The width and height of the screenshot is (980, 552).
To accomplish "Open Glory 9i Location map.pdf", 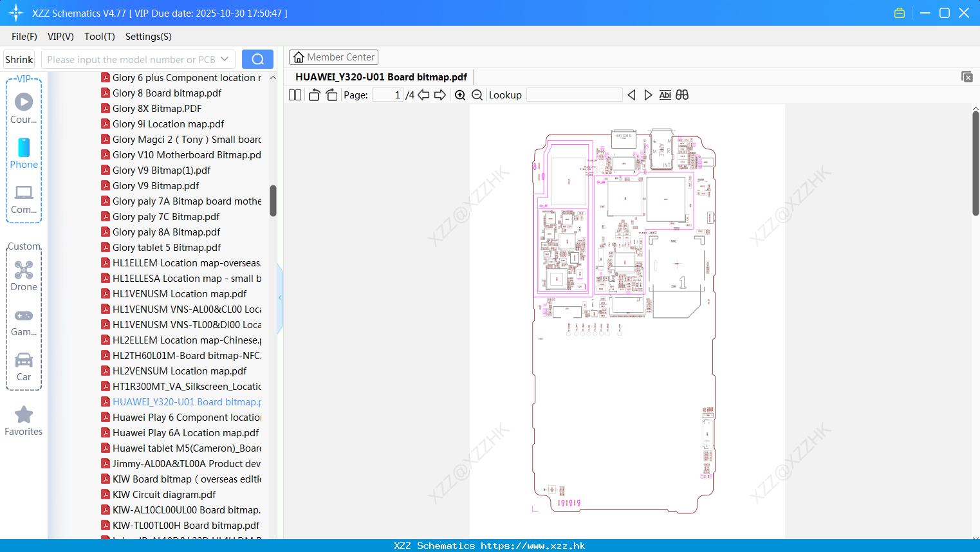I will click(168, 124).
